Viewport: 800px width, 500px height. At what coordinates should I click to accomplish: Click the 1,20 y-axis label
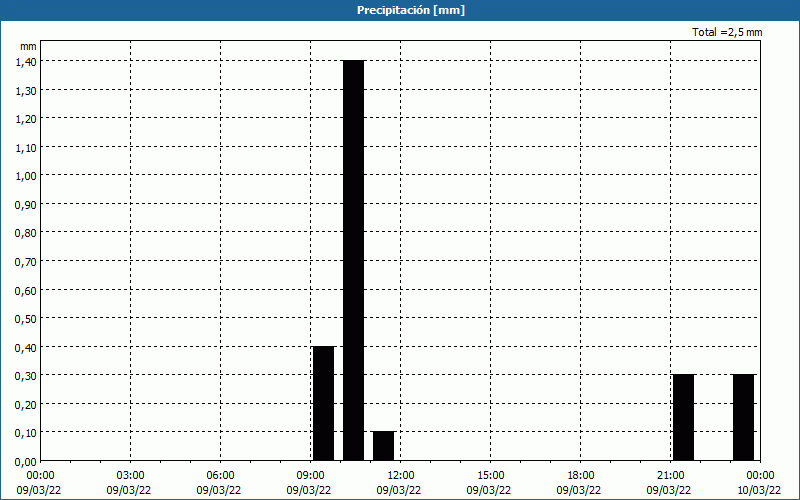pyautogui.click(x=26, y=119)
